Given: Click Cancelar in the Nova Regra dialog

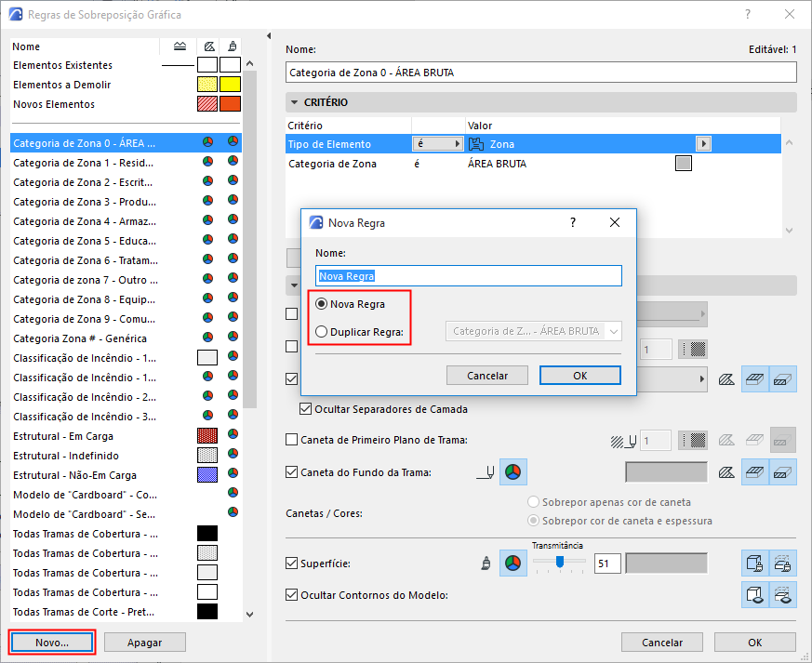Looking at the screenshot, I should point(487,376).
